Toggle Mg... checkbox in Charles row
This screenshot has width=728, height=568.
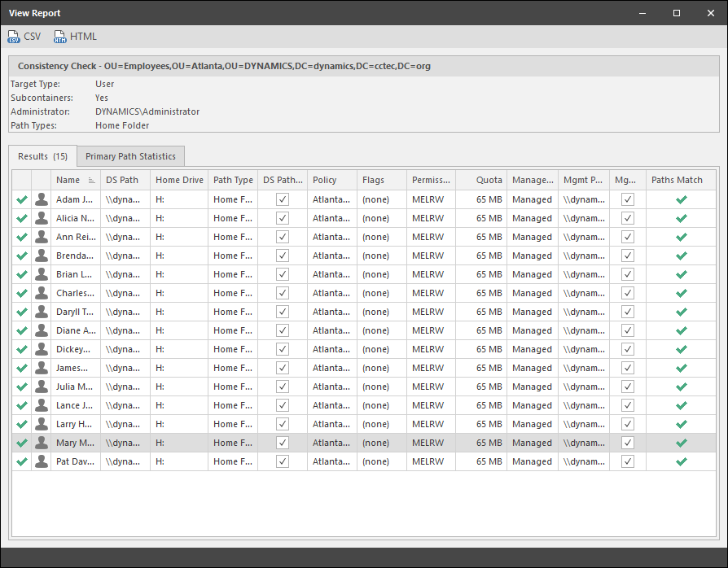point(628,293)
